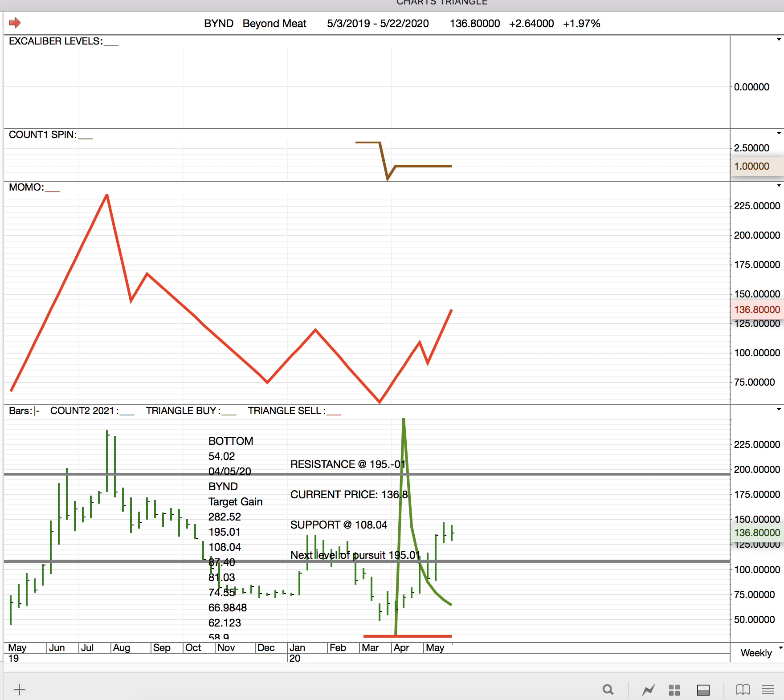Click the BYND ticker symbol in header
The height and width of the screenshot is (700, 784).
(218, 23)
